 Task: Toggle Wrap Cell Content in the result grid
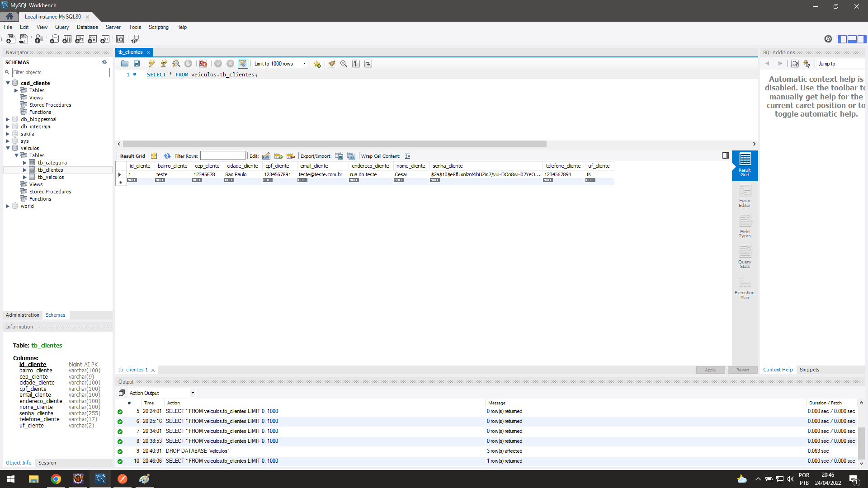coord(407,156)
